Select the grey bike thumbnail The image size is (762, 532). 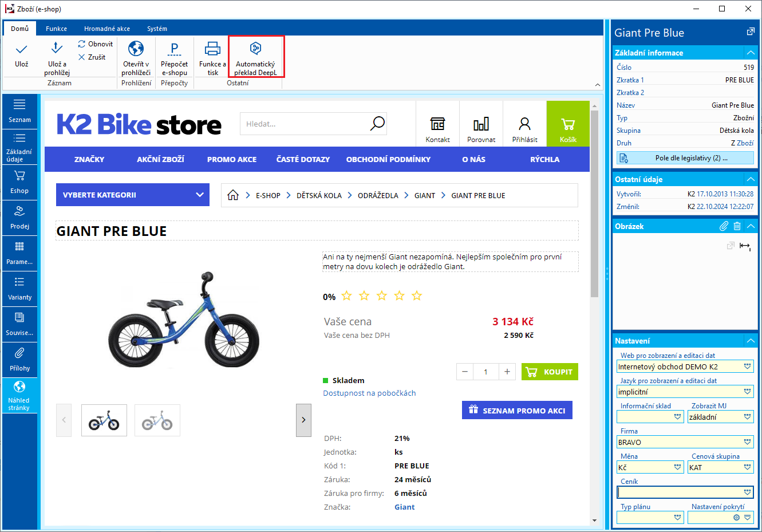click(x=157, y=420)
